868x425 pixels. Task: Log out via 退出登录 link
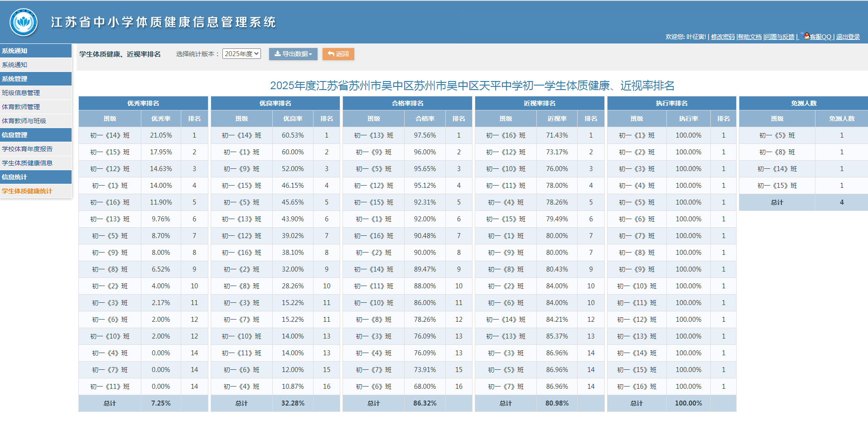(848, 37)
